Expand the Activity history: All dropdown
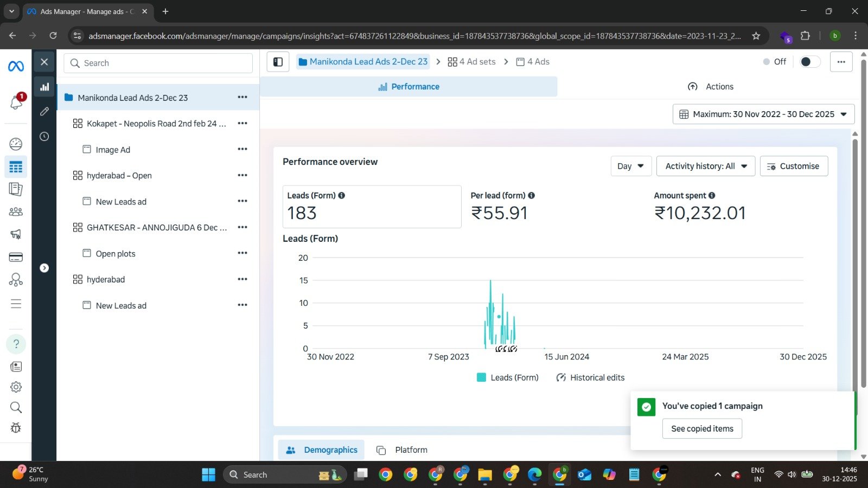The width and height of the screenshot is (868, 488). click(706, 166)
